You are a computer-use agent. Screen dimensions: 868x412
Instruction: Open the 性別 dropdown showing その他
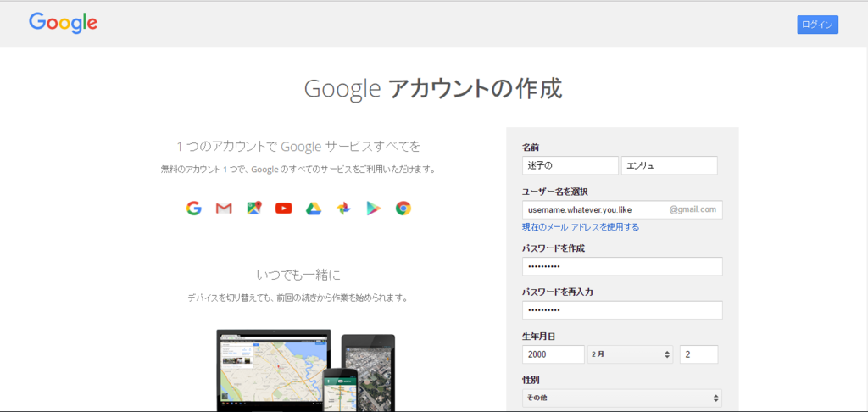622,398
